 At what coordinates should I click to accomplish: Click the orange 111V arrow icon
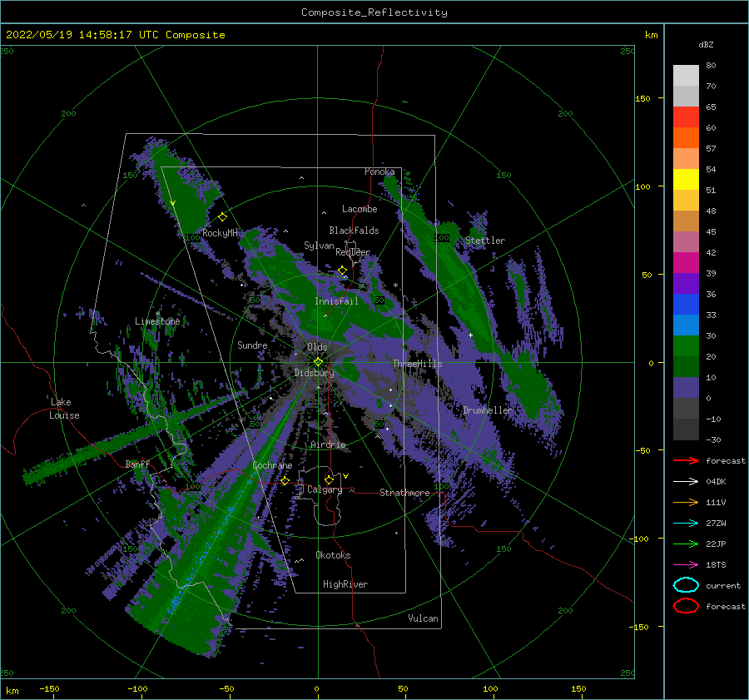(686, 502)
